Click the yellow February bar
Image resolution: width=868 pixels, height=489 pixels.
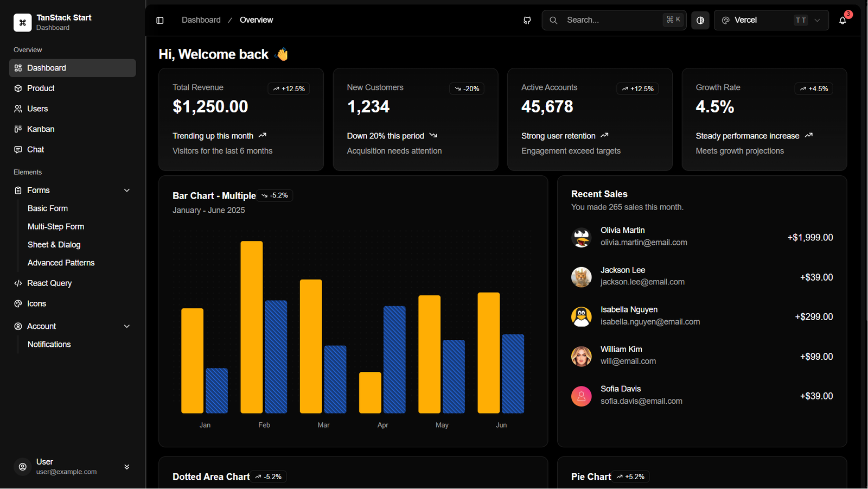(252, 327)
